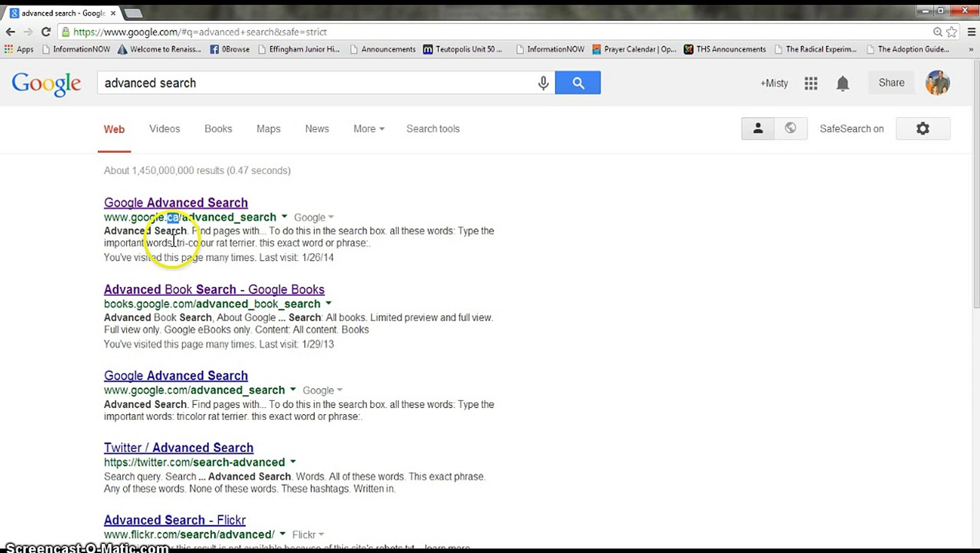Open Search tools

pos(433,129)
